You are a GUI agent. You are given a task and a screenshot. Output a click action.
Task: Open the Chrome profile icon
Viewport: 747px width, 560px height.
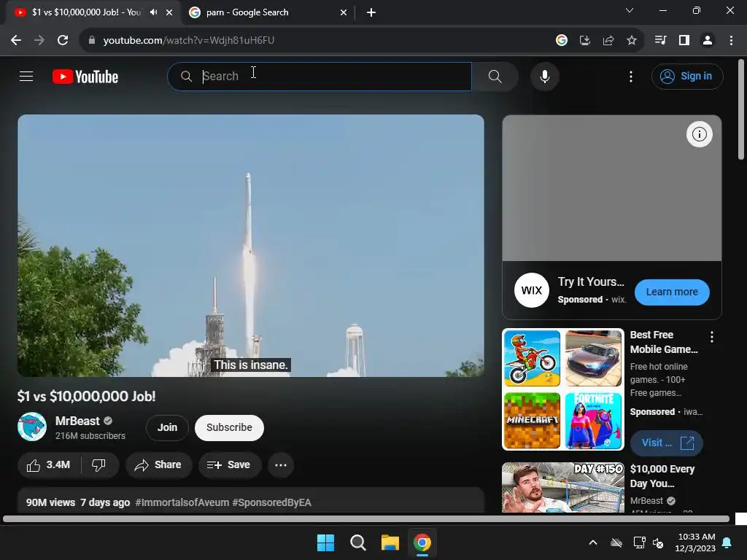pos(708,41)
